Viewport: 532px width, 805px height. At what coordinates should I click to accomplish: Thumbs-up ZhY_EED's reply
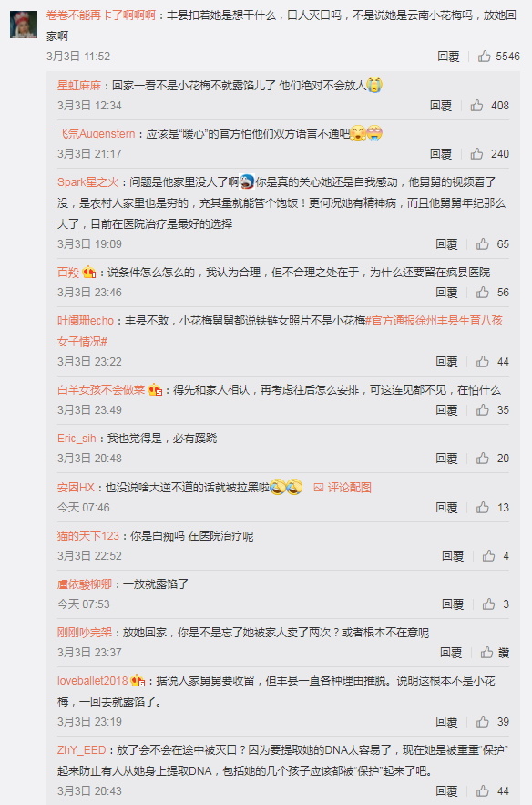[482, 790]
